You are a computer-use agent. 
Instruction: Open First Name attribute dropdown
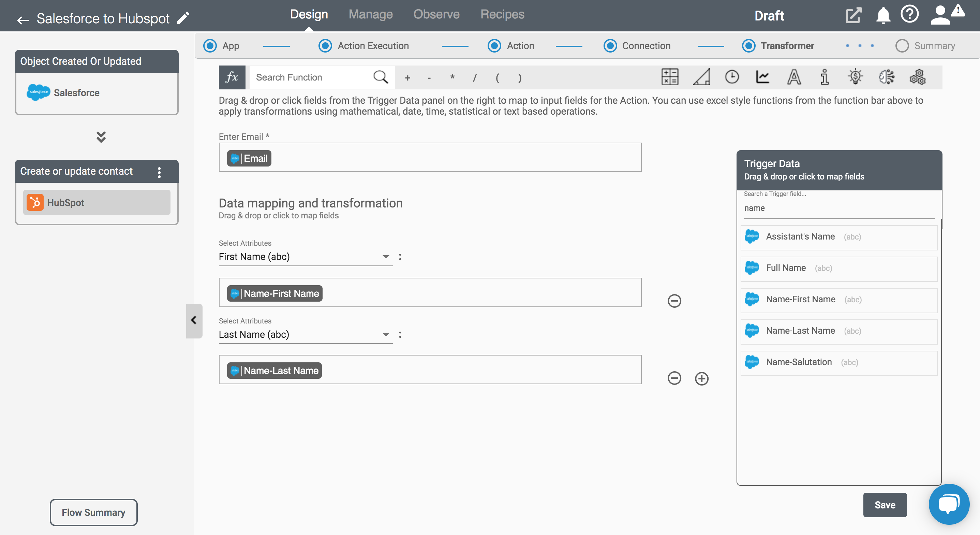coord(305,257)
